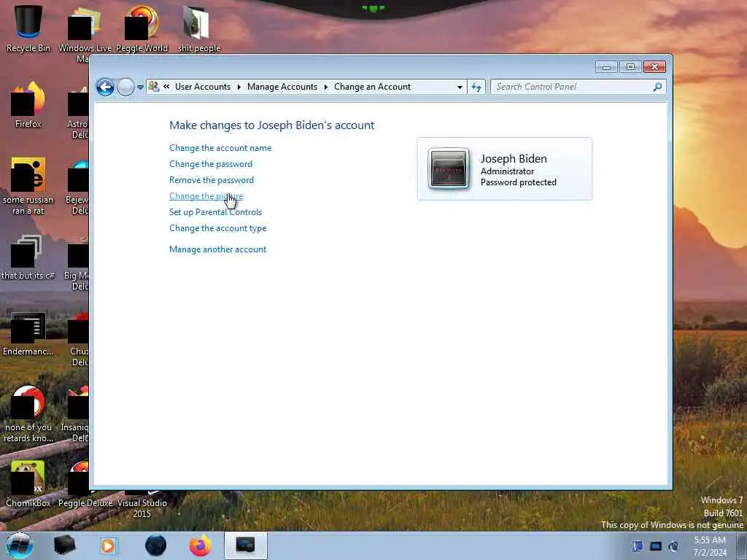Click the search magnifier icon
Image resolution: width=747 pixels, height=560 pixels.
pos(657,87)
